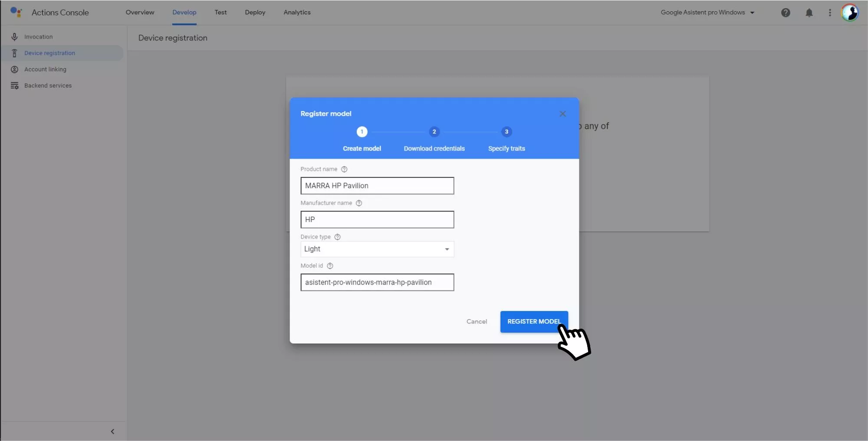
Task: Click the REGISTER MODEL button
Action: pos(534,322)
